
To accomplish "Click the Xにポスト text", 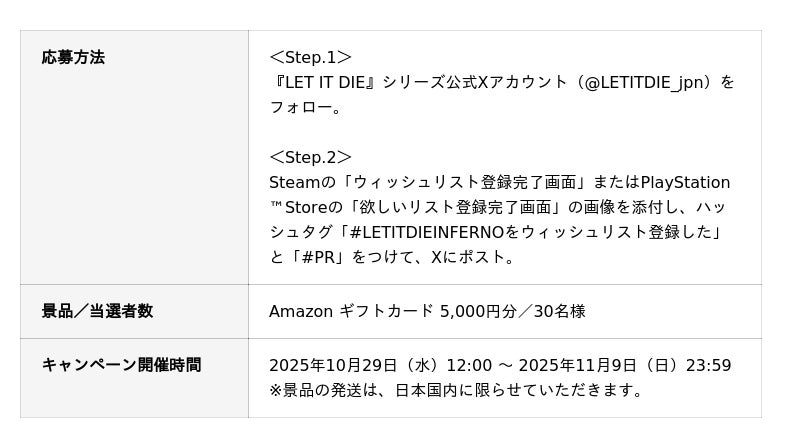I will 472,257.
